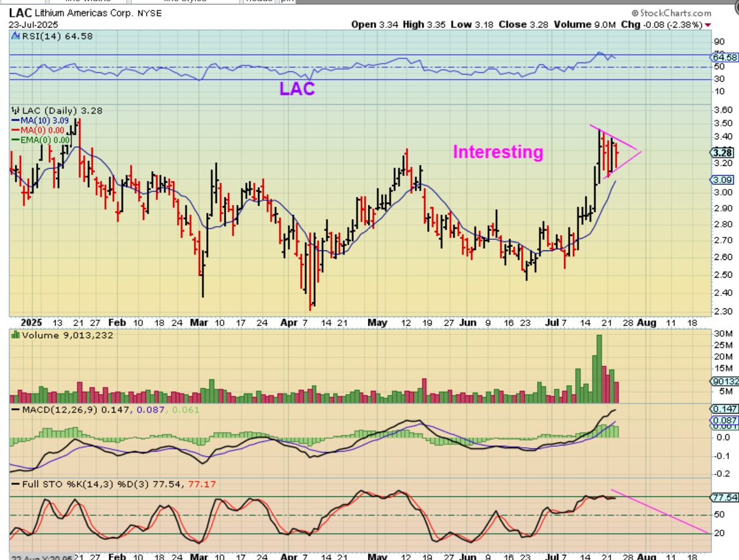Click the legend marker before MACD(12,26,9)

[x=15, y=409]
